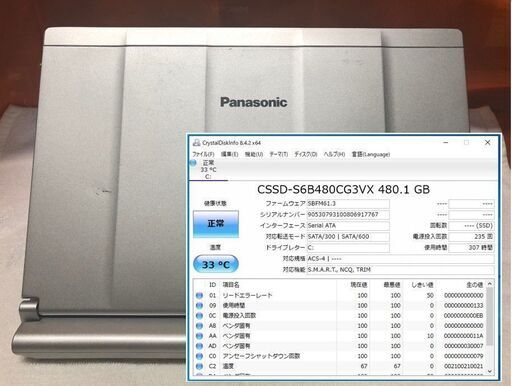Click status orb for attribute C0
The width and height of the screenshot is (512, 386).
199,356
